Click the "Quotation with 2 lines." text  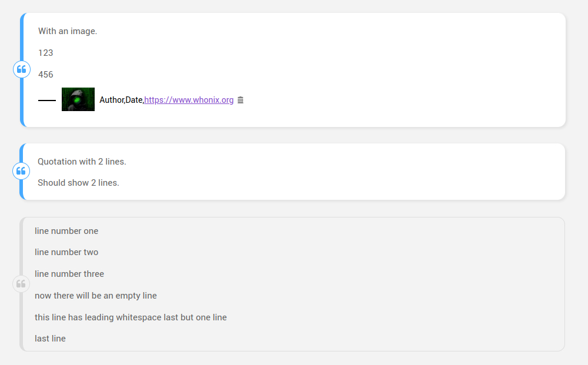point(82,162)
